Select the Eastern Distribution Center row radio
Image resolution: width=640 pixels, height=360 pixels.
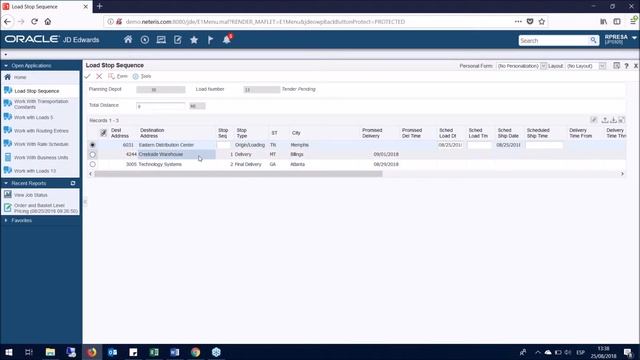click(x=93, y=145)
